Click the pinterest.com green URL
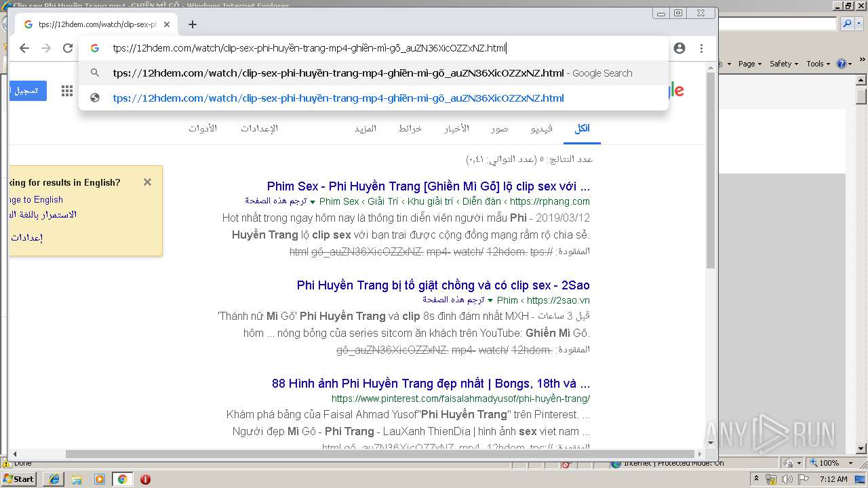The width and height of the screenshot is (868, 488). tap(460, 399)
